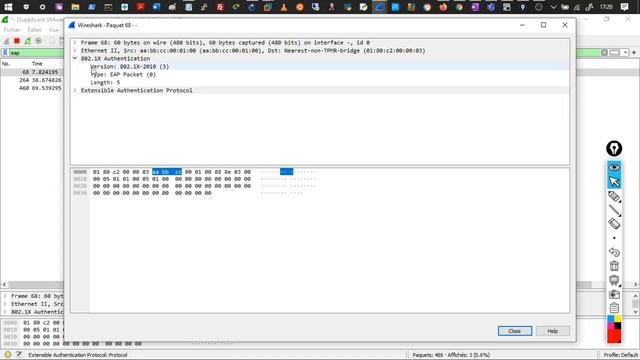Select the 'Version: 802.1X-2010 (3)' field
Viewport: 640px width, 360px height.
pyautogui.click(x=129, y=67)
